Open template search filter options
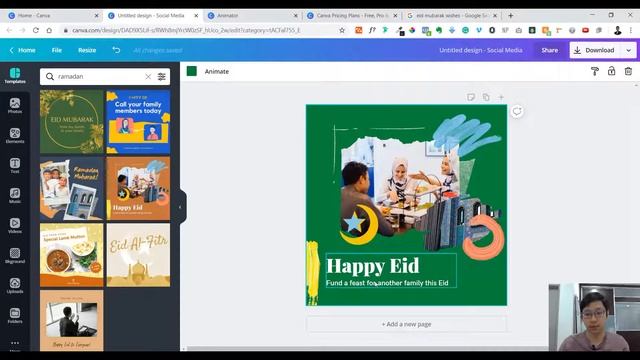This screenshot has height=360, width=640. tap(162, 76)
